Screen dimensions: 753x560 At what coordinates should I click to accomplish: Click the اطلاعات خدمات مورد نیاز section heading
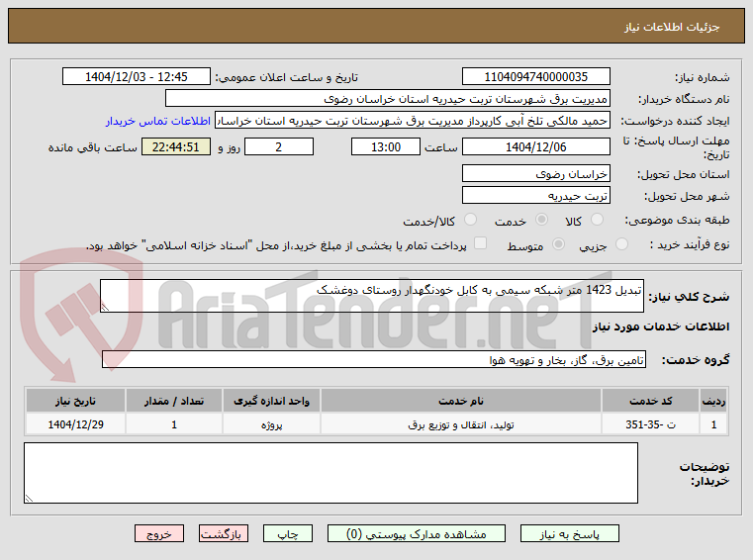(x=661, y=327)
